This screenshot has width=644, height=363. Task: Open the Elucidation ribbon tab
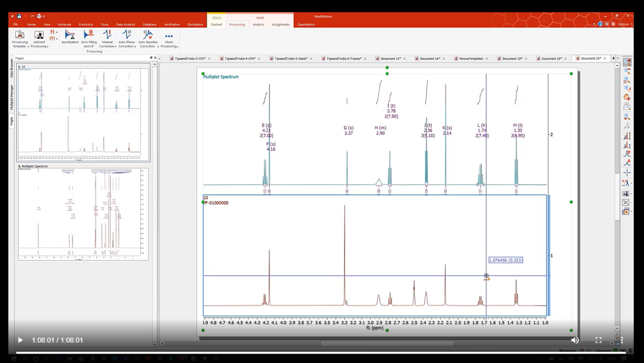pos(195,24)
